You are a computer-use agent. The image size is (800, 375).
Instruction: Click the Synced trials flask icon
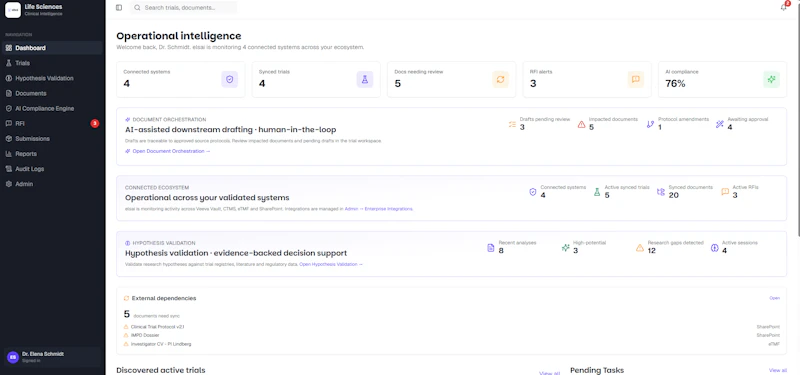(x=365, y=79)
